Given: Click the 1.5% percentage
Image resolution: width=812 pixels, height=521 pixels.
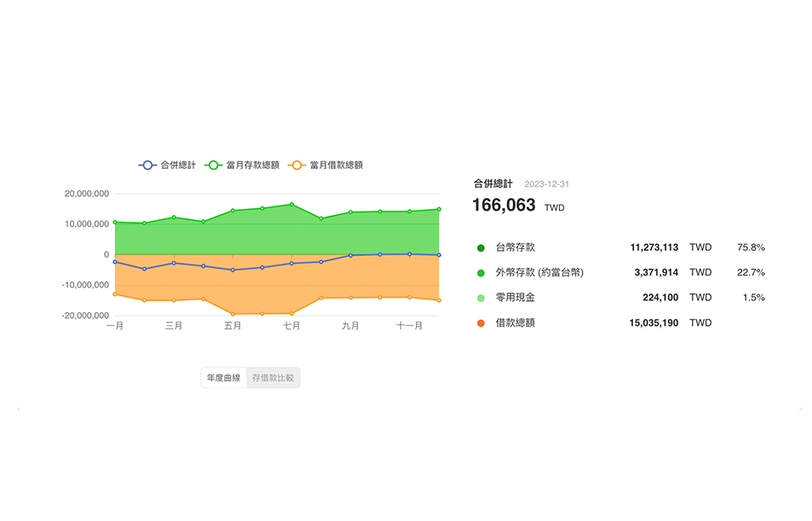Looking at the screenshot, I should 754,298.
